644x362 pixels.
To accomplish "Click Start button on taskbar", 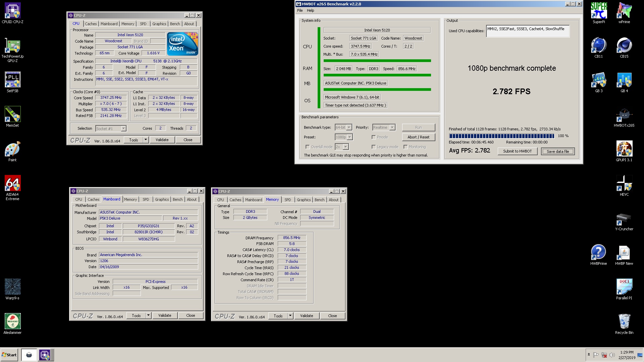I will coord(9,355).
